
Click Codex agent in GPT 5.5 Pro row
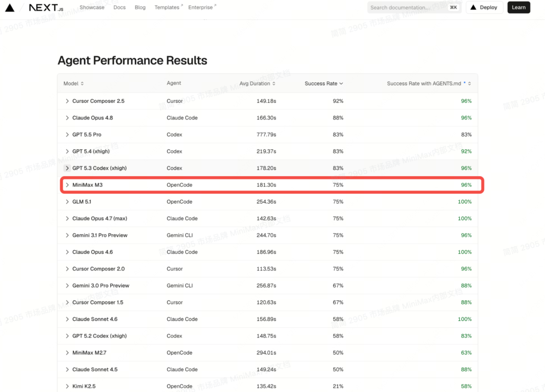(174, 135)
